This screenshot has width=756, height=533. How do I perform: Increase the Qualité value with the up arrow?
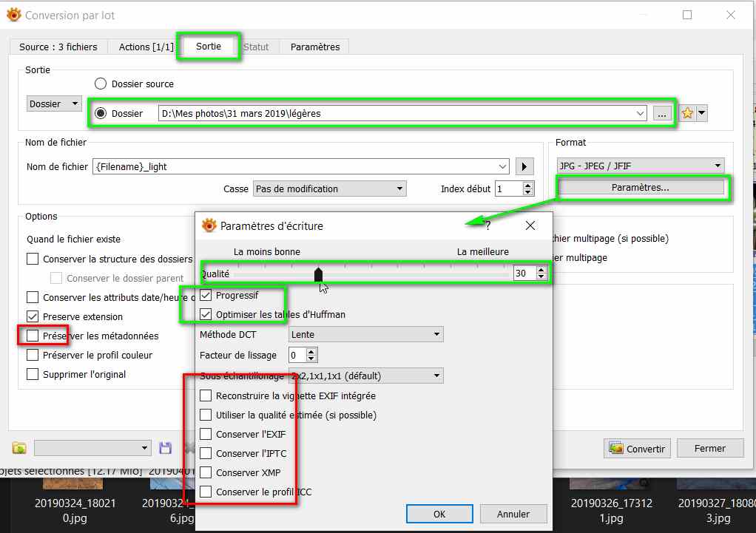coord(541,270)
